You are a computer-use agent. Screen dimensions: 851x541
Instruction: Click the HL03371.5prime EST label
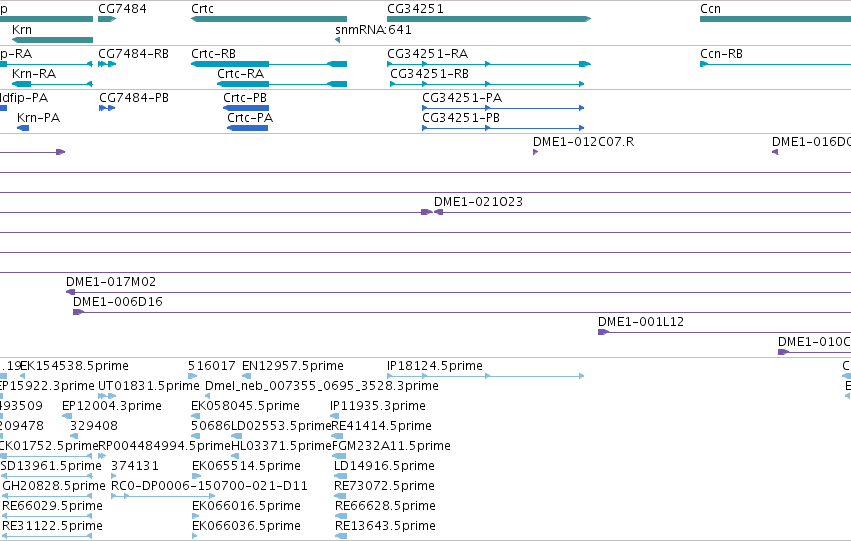tap(281, 446)
